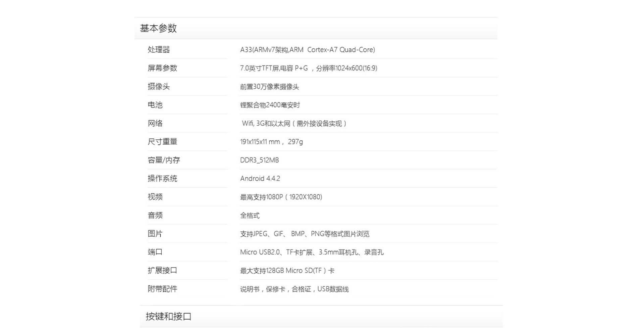Screen dimensions: 644x328
Task: Select the 锂聚合物2400毫安时 battery value
Action: 270,105
